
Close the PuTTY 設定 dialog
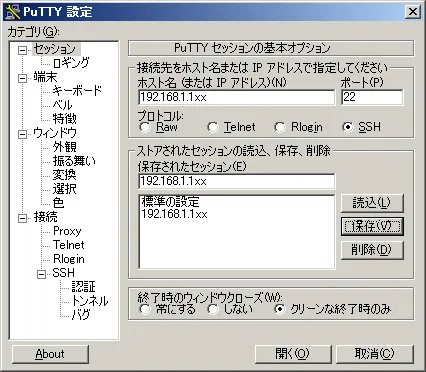tap(413, 12)
